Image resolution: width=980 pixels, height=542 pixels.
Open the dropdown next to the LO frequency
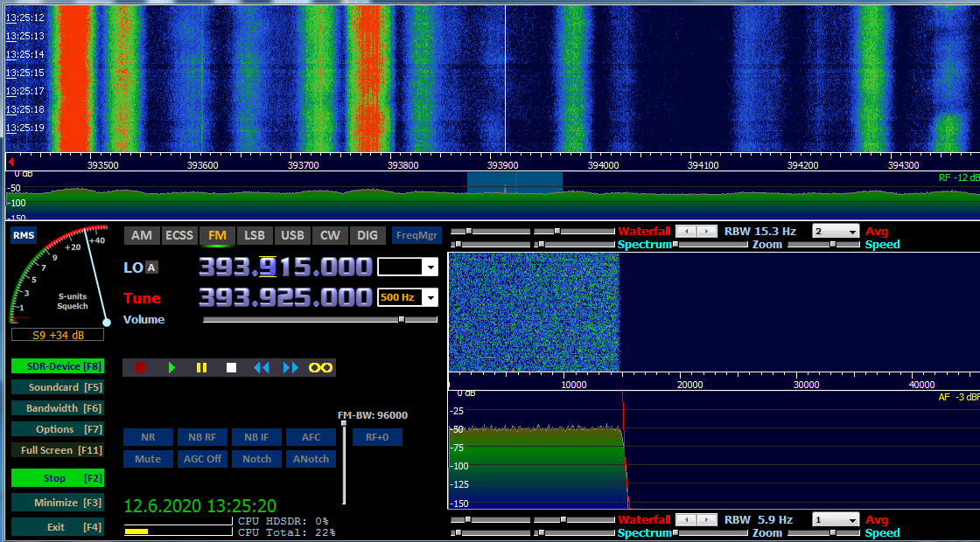[x=430, y=268]
